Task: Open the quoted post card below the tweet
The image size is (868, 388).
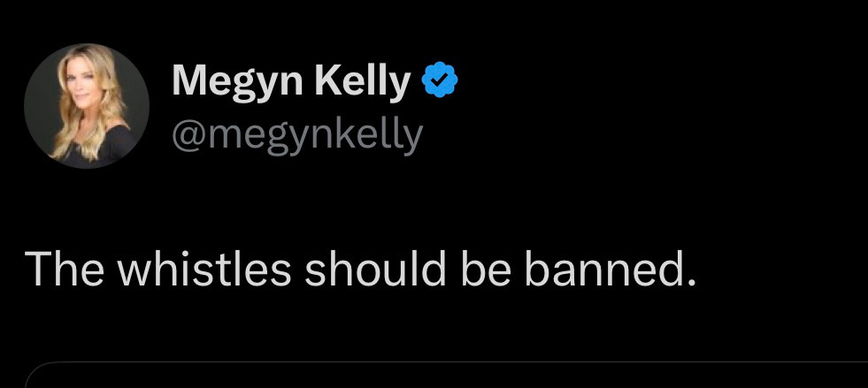Action: point(442,375)
